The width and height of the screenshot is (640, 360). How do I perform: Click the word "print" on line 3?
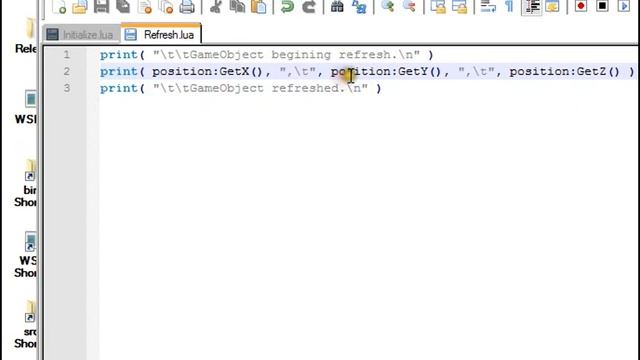[119, 88]
